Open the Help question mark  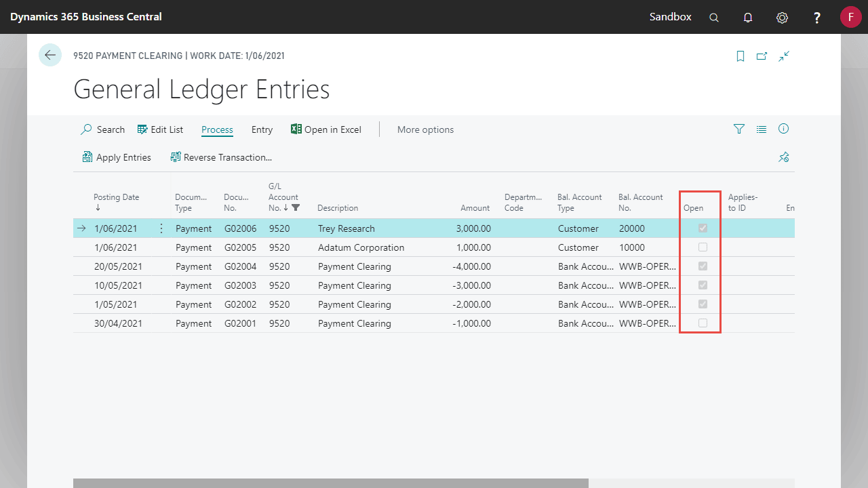coord(817,18)
